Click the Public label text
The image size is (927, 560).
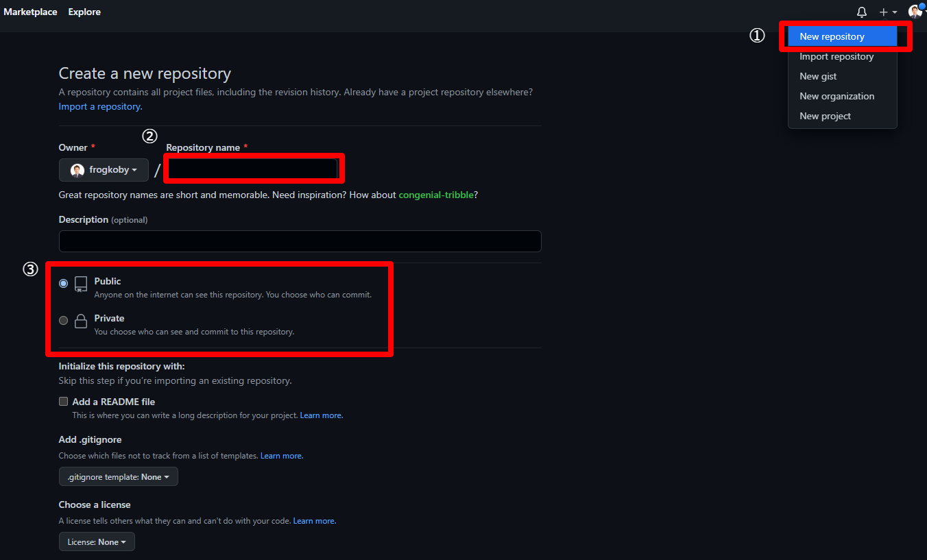[108, 281]
